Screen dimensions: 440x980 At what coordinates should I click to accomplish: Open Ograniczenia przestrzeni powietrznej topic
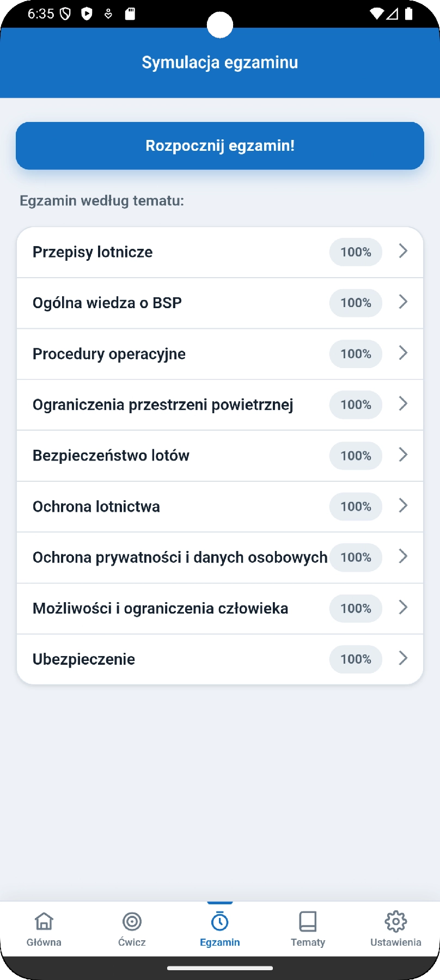click(x=220, y=405)
